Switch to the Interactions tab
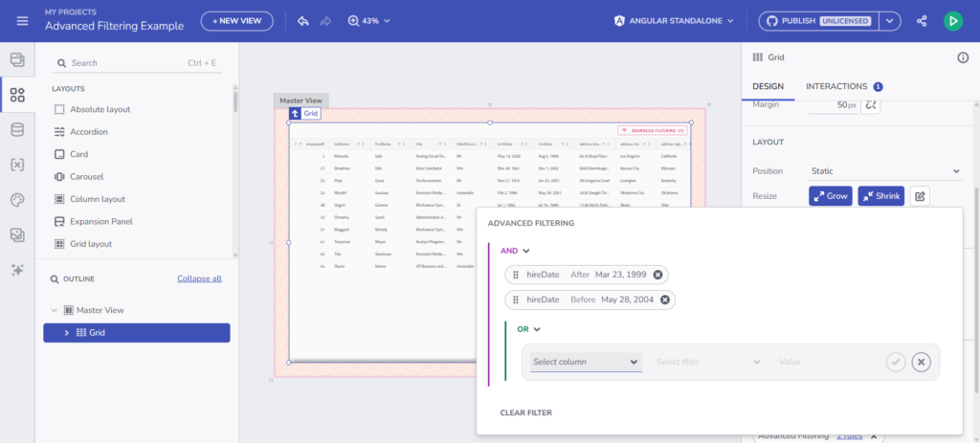 844,86
